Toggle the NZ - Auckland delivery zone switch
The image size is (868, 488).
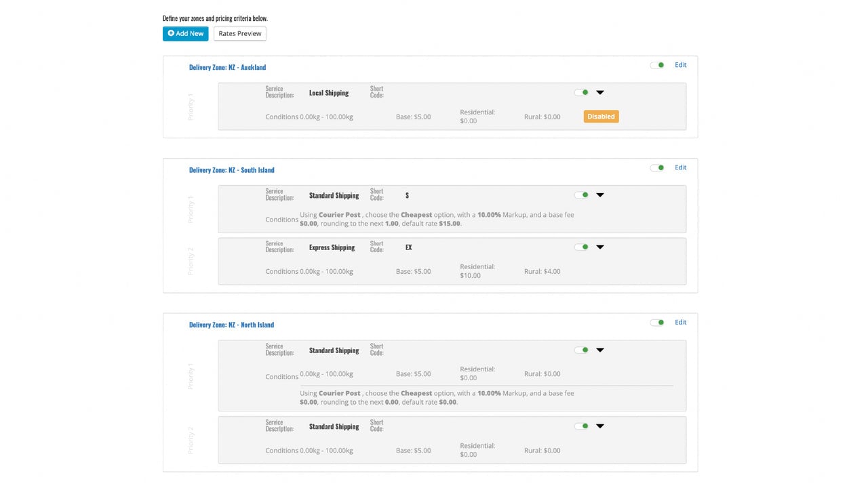657,65
